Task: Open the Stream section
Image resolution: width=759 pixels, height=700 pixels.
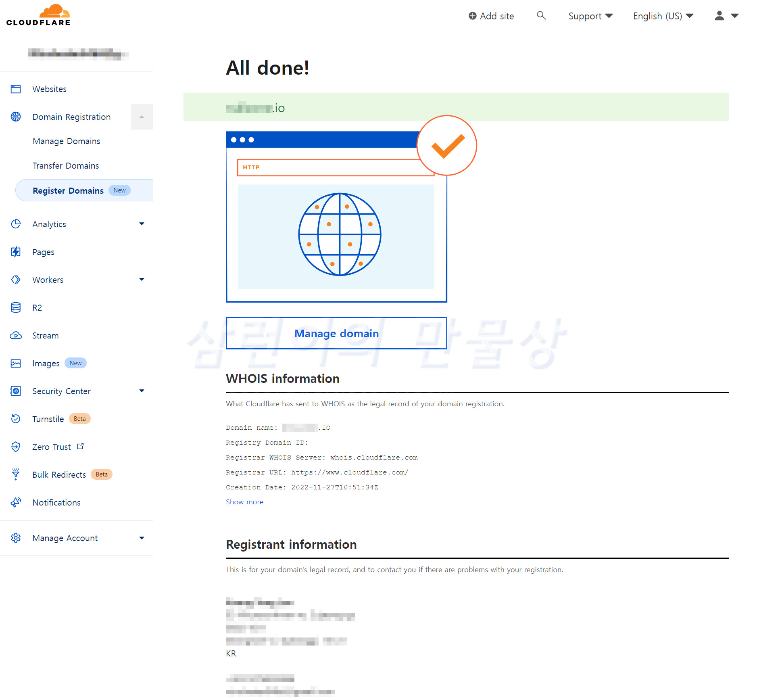Action: click(45, 336)
